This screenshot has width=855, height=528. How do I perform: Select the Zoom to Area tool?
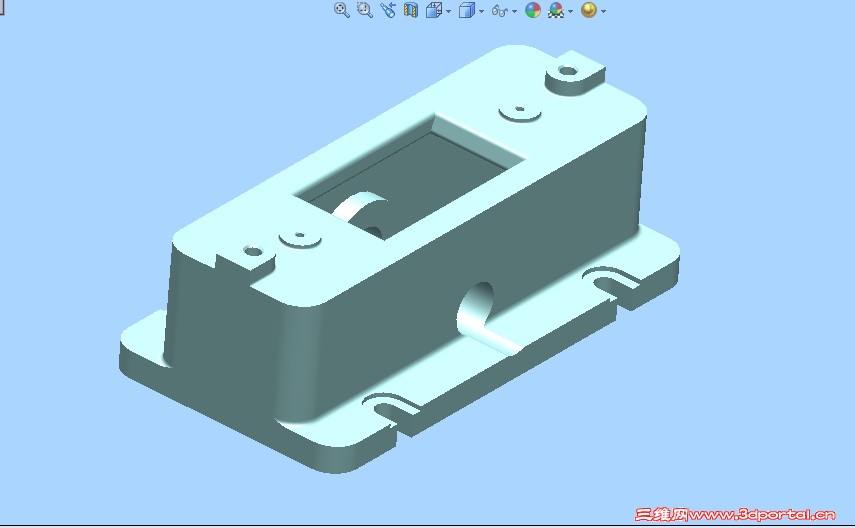click(x=364, y=10)
